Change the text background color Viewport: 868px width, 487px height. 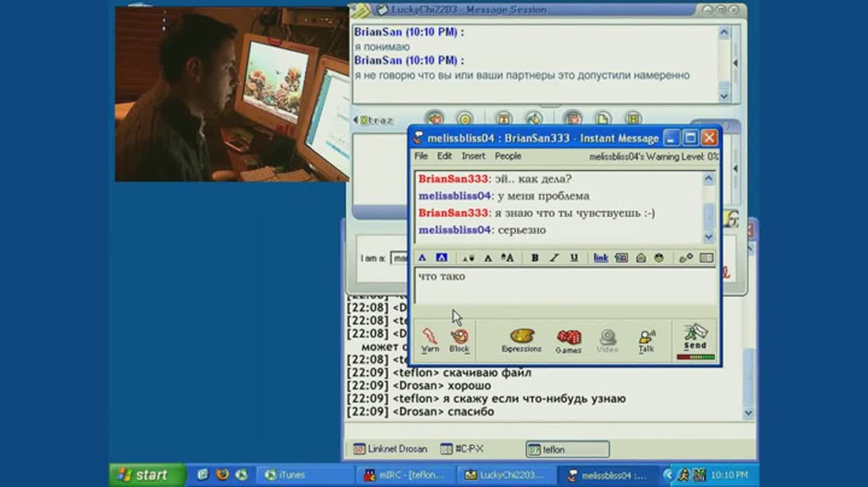pos(441,258)
